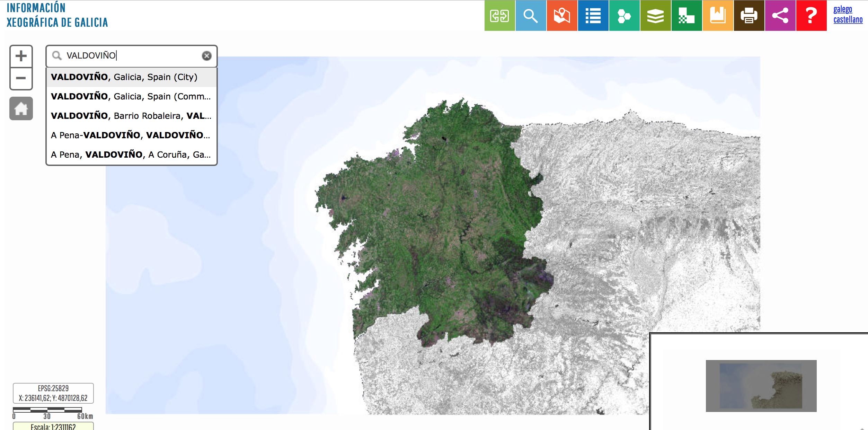The height and width of the screenshot is (430, 868).
Task: Click the dark green basemap grid icon
Action: [687, 16]
